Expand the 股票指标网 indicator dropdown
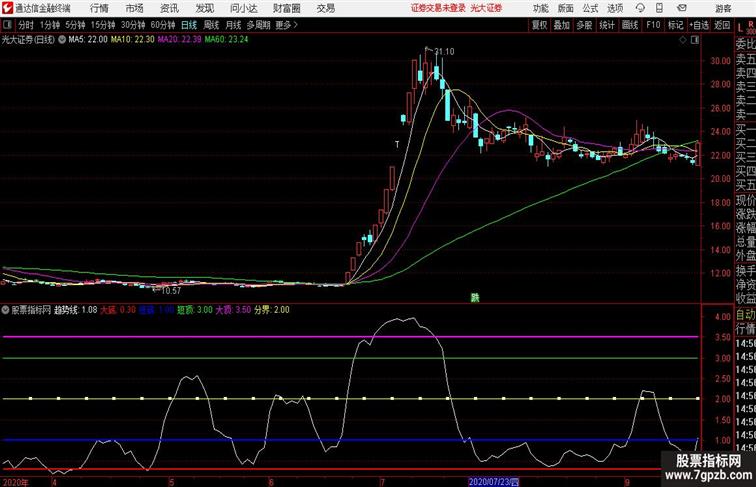The width and height of the screenshot is (756, 487). point(5,310)
